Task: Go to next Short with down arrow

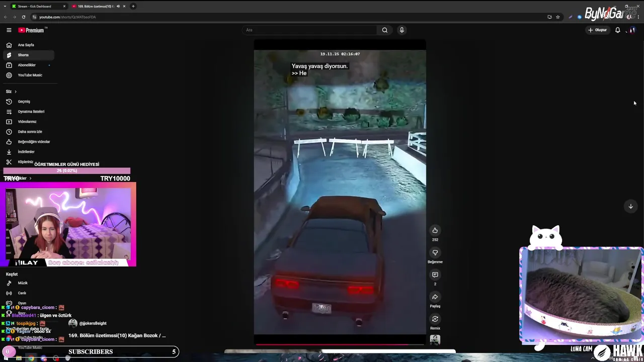Action: [x=630, y=206]
